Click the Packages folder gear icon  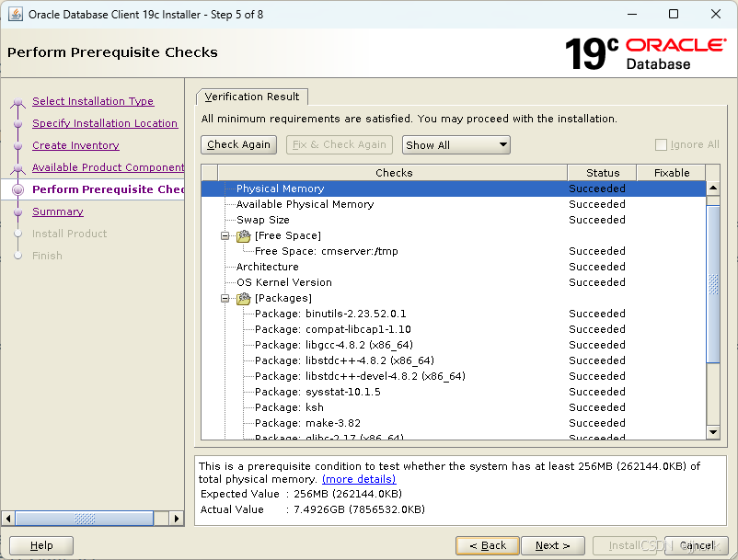[243, 298]
